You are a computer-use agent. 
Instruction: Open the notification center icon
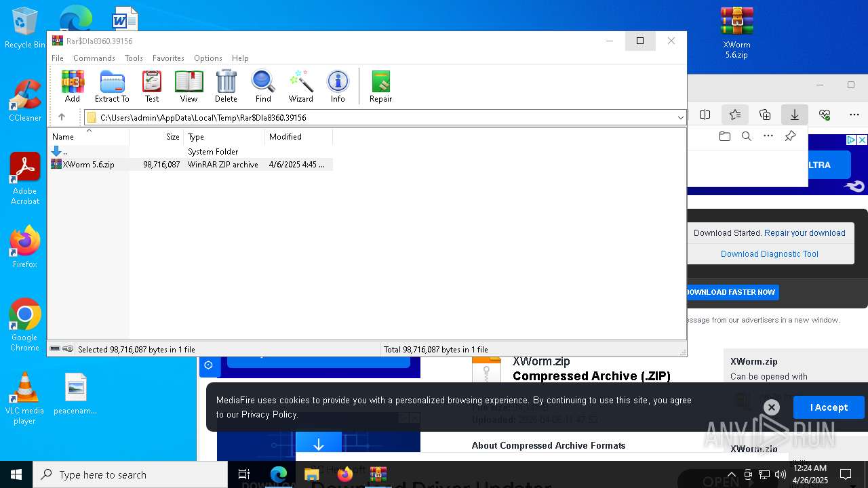(x=846, y=474)
